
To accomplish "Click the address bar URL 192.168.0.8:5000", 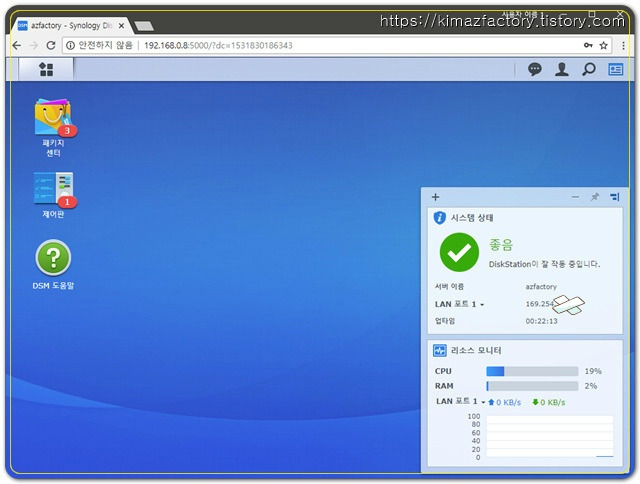I will 218,45.
